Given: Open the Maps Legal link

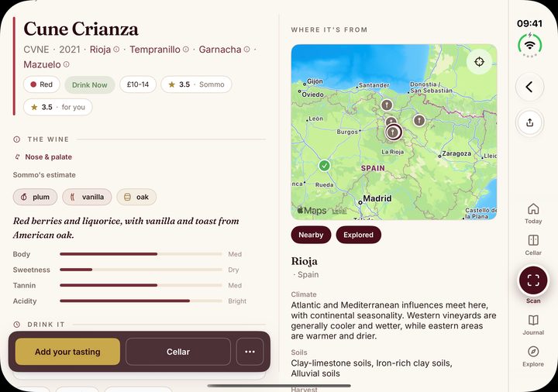Looking at the screenshot, I should pos(339,211).
